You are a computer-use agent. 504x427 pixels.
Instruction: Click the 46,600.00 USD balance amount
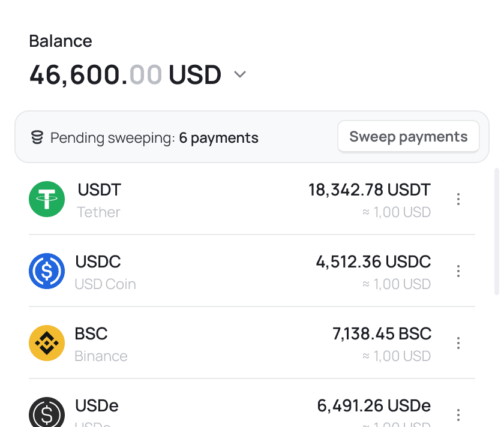pyautogui.click(x=125, y=74)
